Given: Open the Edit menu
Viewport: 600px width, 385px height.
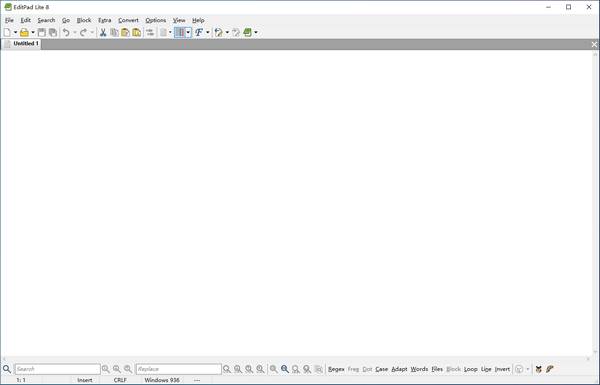Looking at the screenshot, I should point(26,20).
